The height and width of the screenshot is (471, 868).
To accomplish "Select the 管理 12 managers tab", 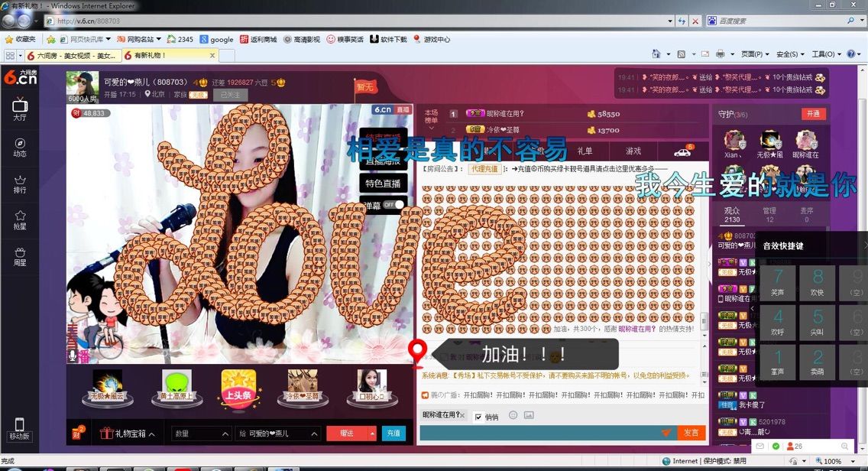I will click(x=769, y=215).
